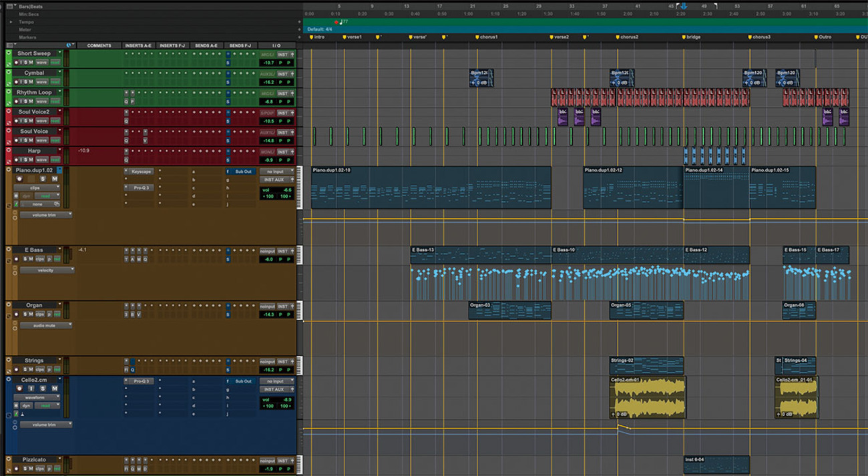The height and width of the screenshot is (476, 868).
Task: Record-arm the Piano.dup1.02 track
Action: click(19, 179)
